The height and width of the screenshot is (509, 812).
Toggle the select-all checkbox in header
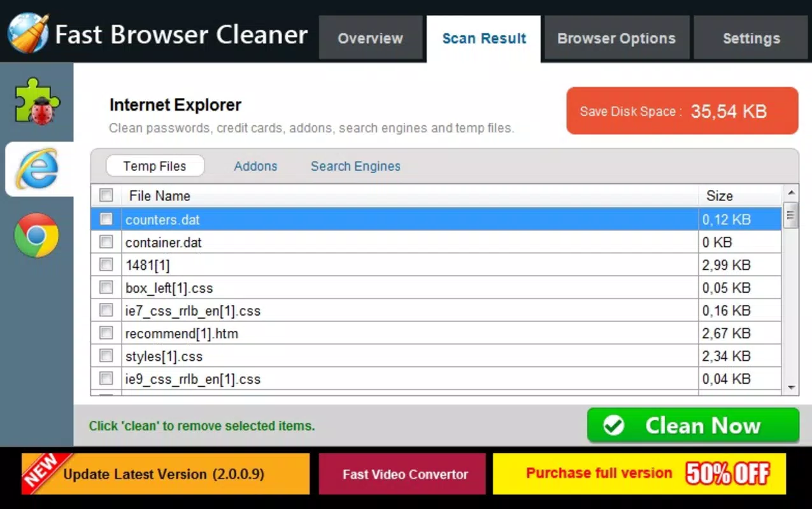point(106,195)
